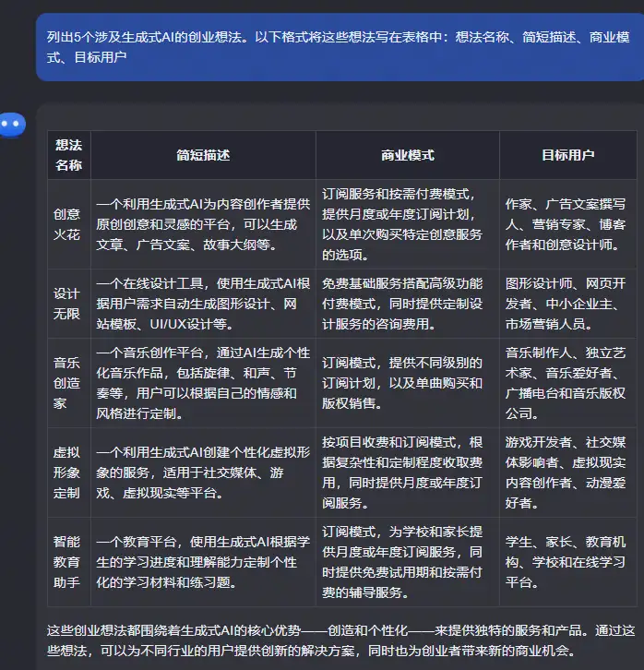The height and width of the screenshot is (670, 644).
Task: Click description cell about 在线设计工具
Action: [x=203, y=304]
